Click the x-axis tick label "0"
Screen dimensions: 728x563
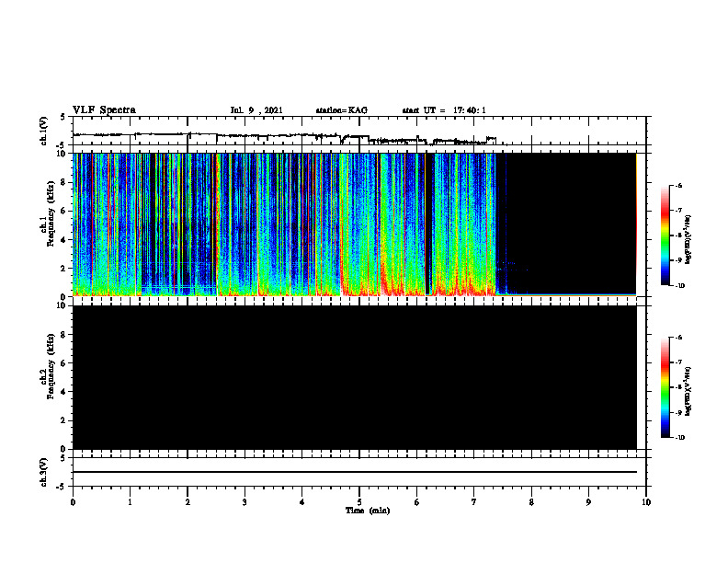click(73, 502)
